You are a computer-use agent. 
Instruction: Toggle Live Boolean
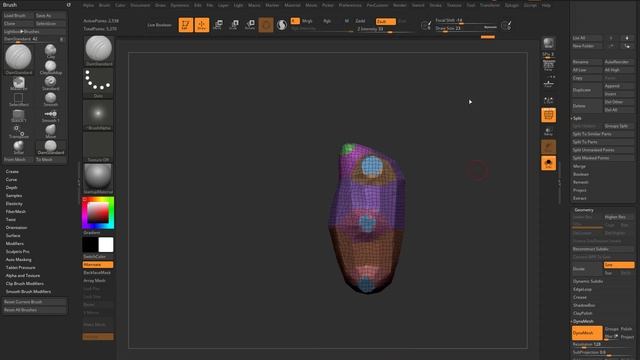coord(160,25)
